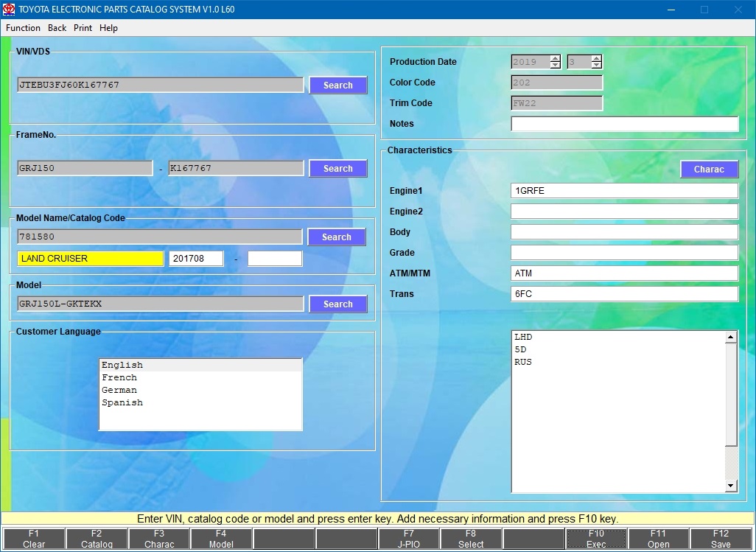
Task: Click scroll down arrow of characteristics list
Action: coord(731,486)
